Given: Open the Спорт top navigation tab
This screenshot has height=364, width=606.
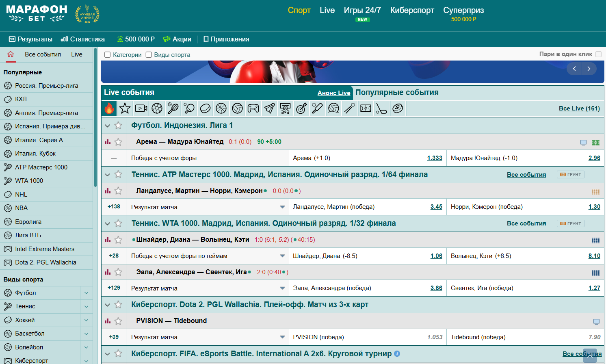Looking at the screenshot, I should [299, 10].
